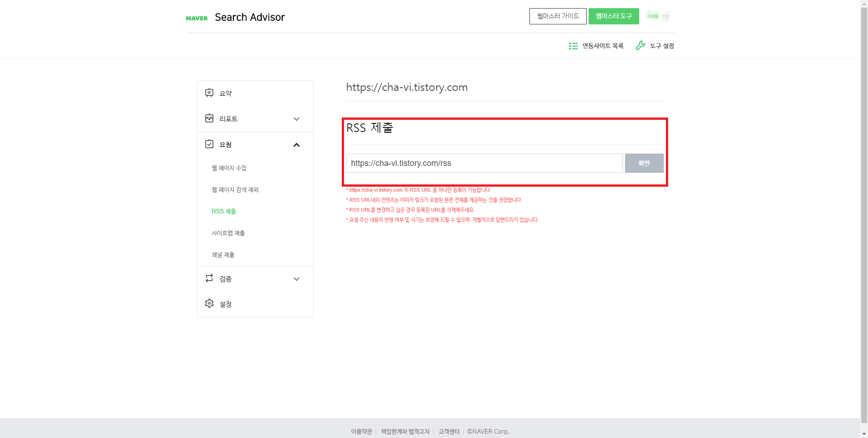Viewport: 868px width, 438px height.
Task: Open 채널 제출 submenu item
Action: (223, 255)
